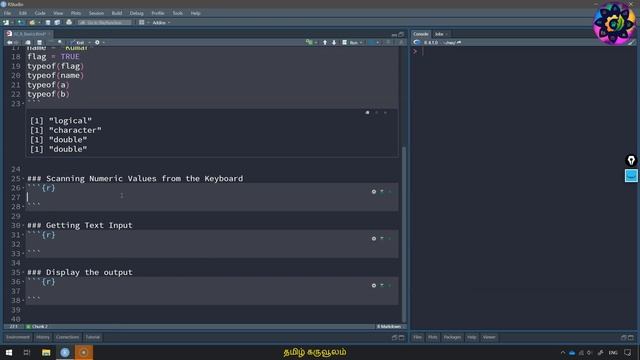Click the ENG language indicator in the tray
The height and width of the screenshot is (360, 640).
(x=613, y=352)
